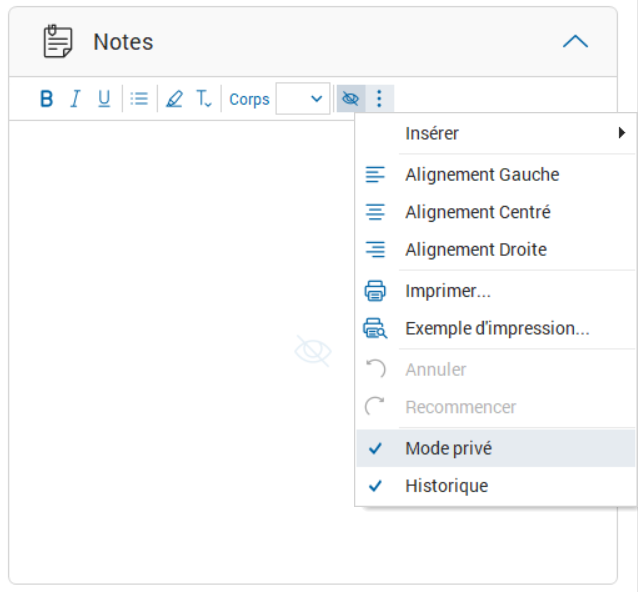Close menu via three-dot more options button
Viewport: 638px width, 592px height.
[x=379, y=99]
